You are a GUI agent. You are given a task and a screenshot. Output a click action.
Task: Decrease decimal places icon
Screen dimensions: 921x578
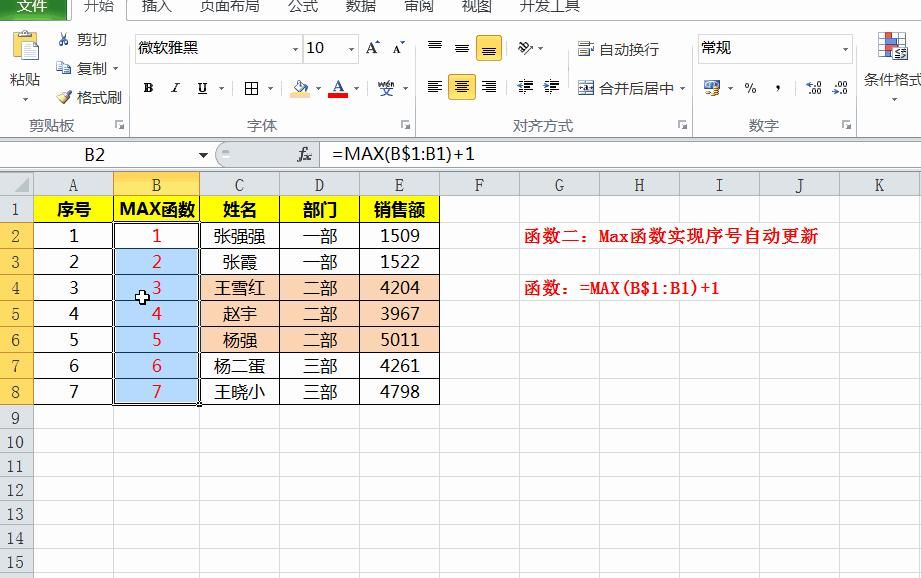841,88
